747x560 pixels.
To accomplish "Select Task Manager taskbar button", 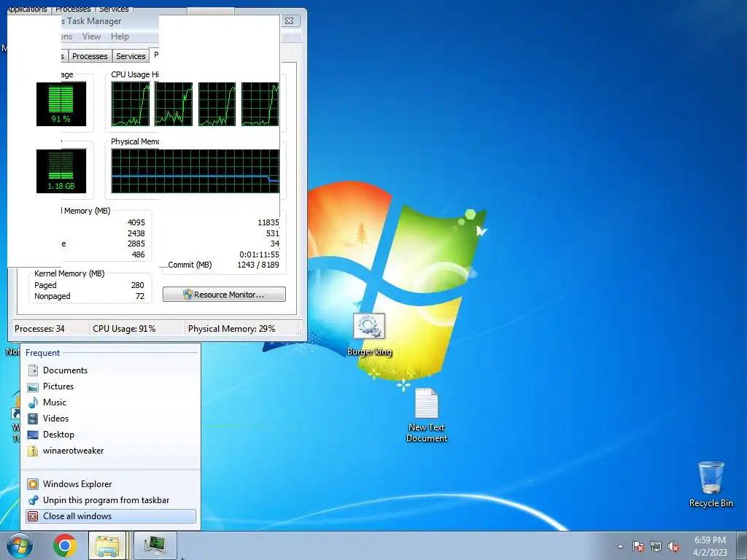I will (x=155, y=545).
